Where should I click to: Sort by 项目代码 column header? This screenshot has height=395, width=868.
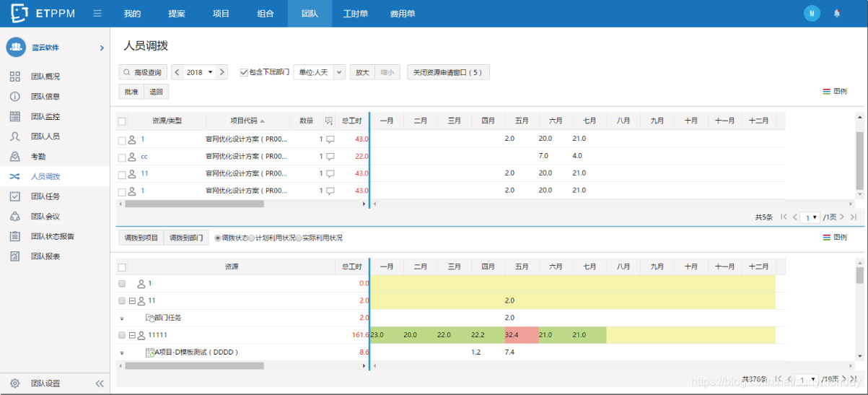(247, 121)
